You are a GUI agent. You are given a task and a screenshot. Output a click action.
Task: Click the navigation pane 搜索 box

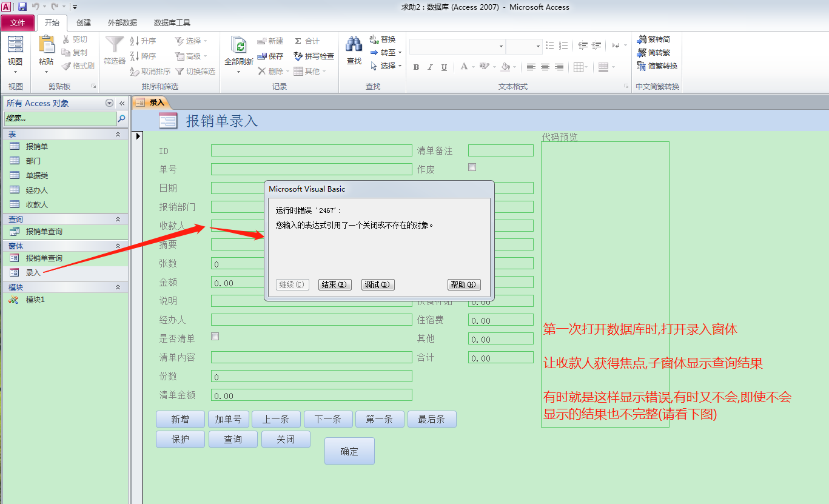click(60, 118)
